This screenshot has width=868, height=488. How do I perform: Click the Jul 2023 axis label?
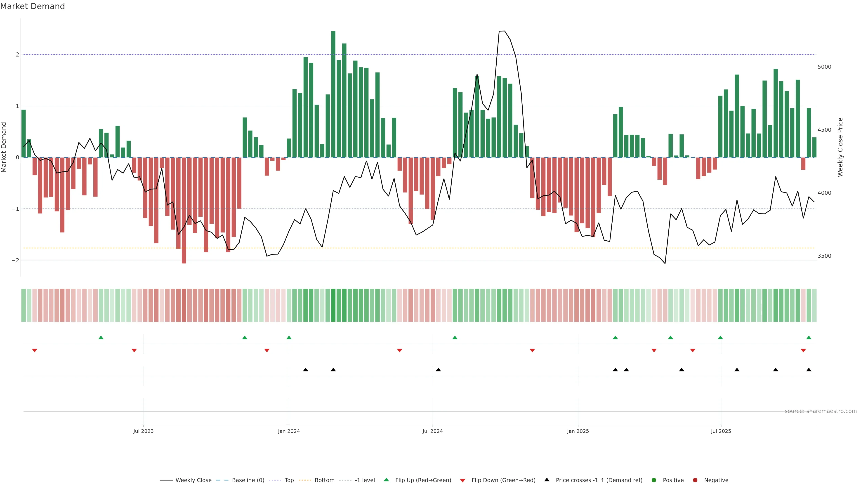[143, 431]
